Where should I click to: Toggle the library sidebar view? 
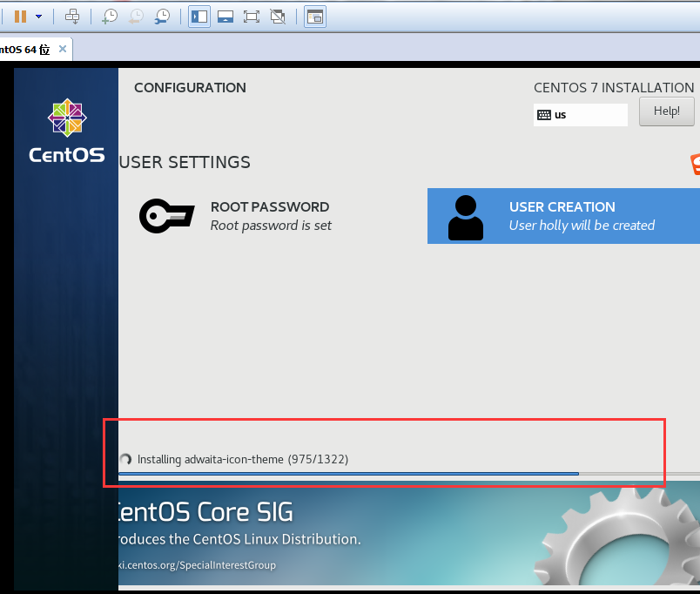[x=199, y=17]
